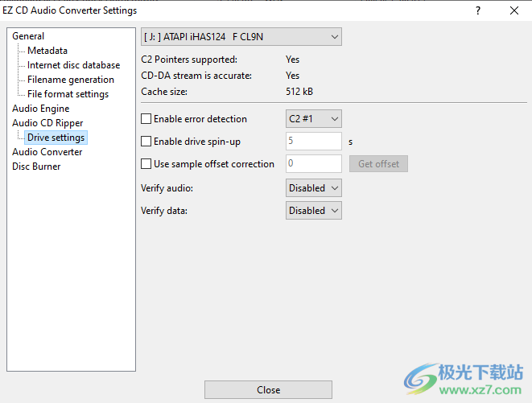Open Metadata settings page
Image resolution: width=532 pixels, height=403 pixels.
click(x=47, y=51)
